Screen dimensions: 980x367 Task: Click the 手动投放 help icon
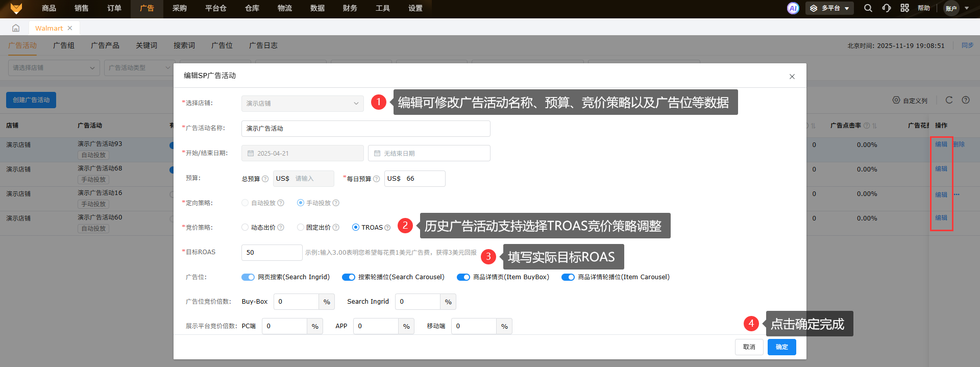[x=336, y=203]
